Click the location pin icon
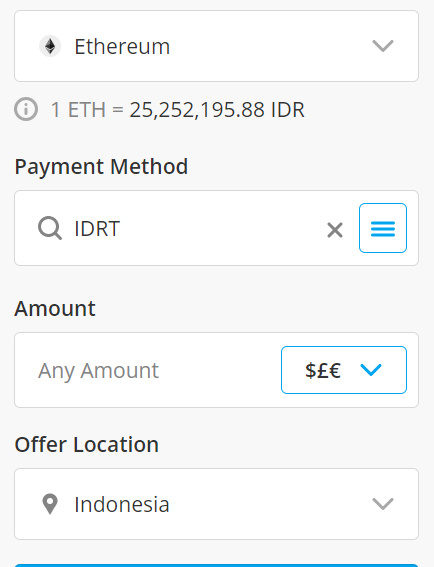434x567 pixels. point(50,504)
